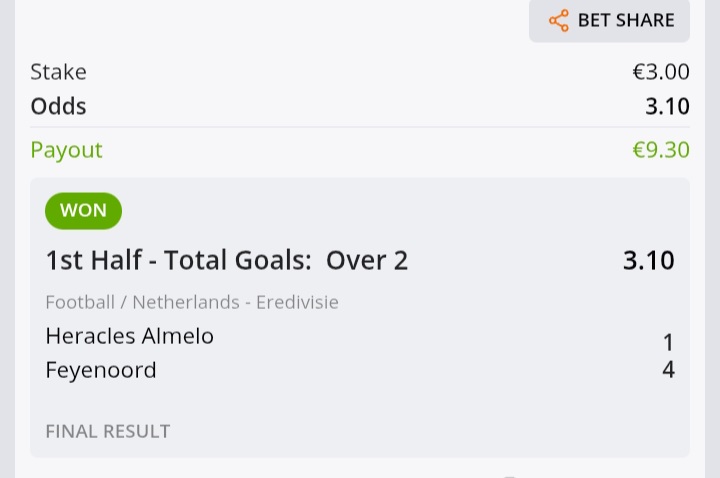Click the divider line below Odds
The image size is (720, 478).
360,127
